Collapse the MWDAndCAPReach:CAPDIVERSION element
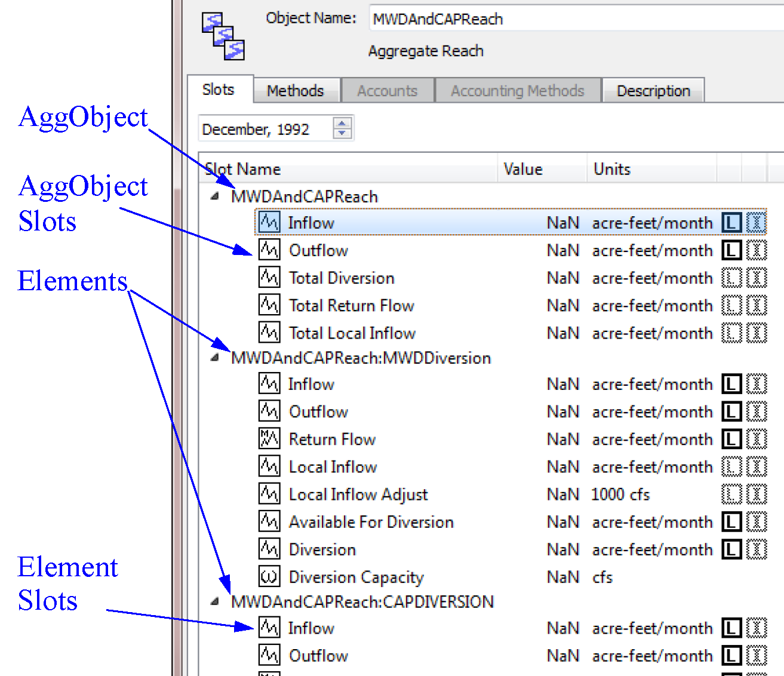This screenshot has height=676, width=784. click(x=215, y=601)
